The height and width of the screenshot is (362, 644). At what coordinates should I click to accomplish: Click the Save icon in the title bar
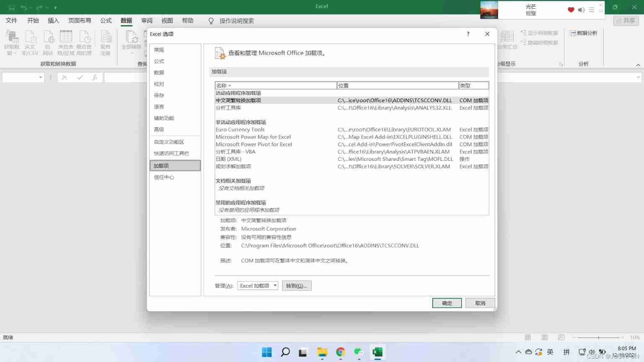12,8
